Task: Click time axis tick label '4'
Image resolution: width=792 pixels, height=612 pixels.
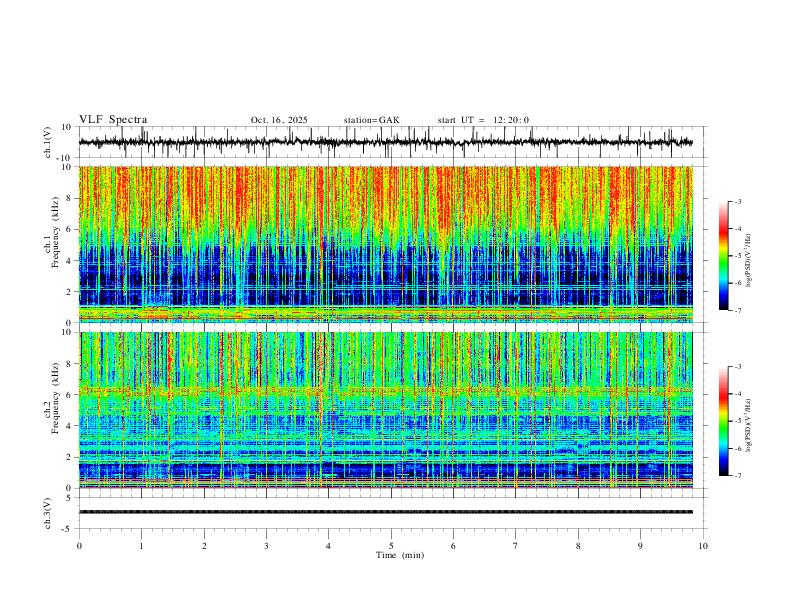Action: pos(328,546)
